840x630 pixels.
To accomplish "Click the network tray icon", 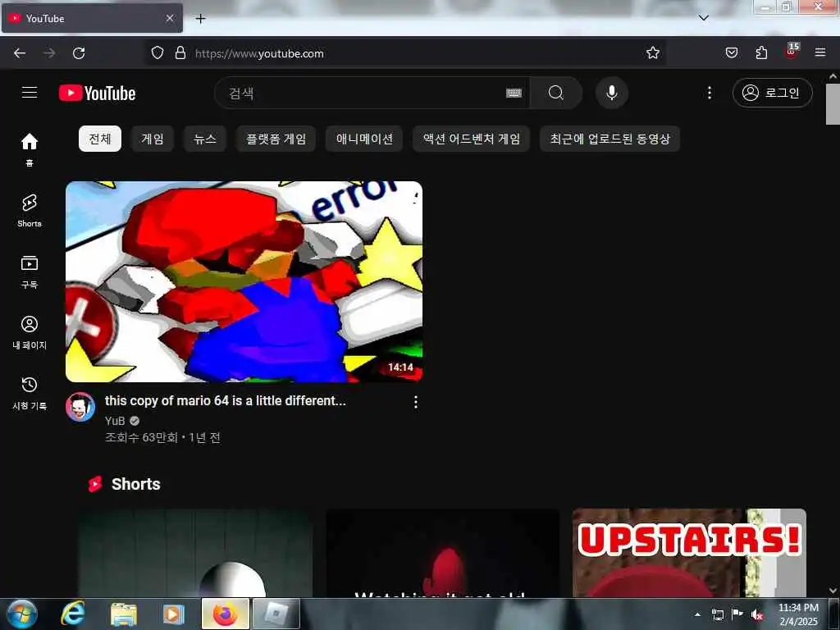I will tap(718, 614).
